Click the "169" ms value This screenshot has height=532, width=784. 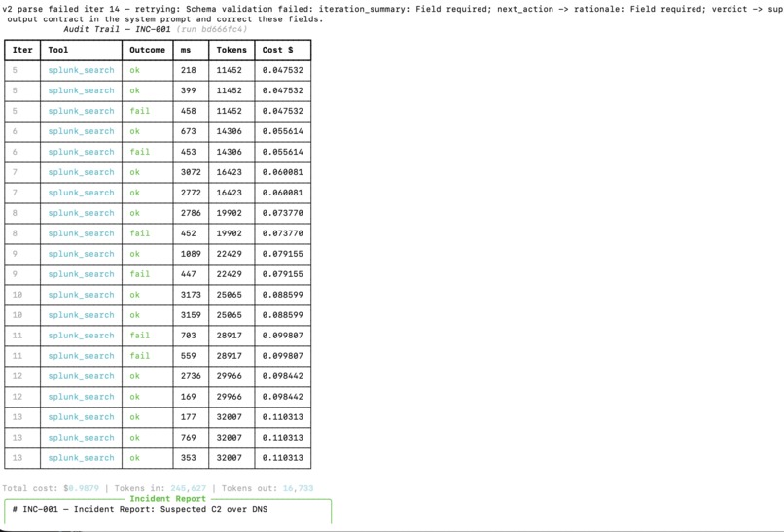point(188,397)
